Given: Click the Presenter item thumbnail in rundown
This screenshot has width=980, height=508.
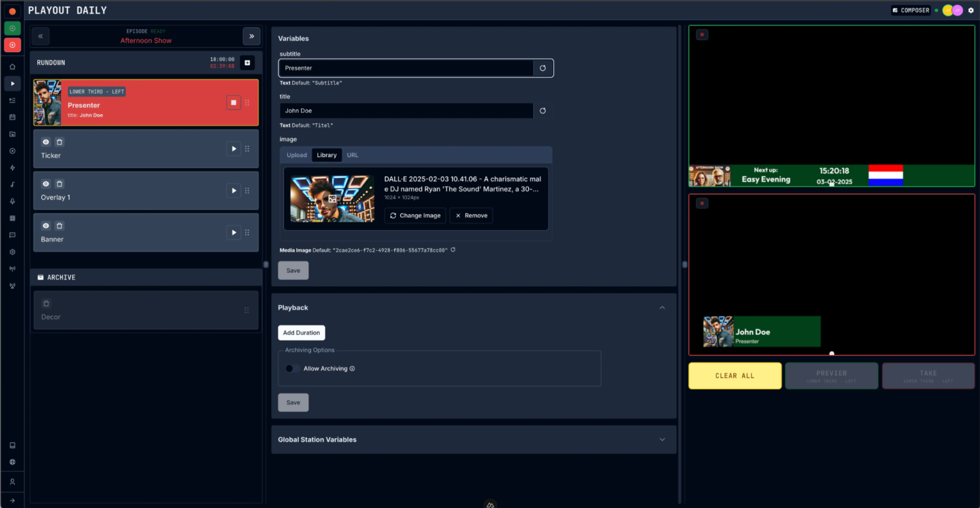Looking at the screenshot, I should (48, 103).
